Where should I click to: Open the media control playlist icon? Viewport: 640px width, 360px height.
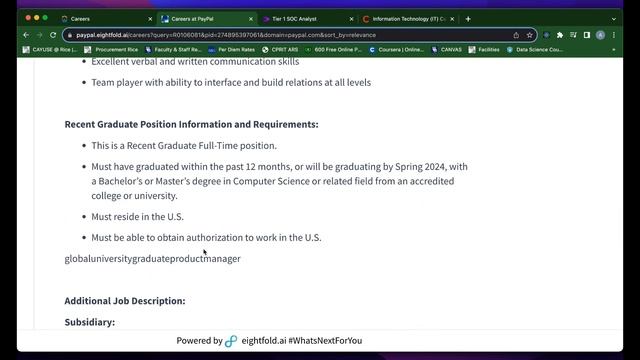573,35
